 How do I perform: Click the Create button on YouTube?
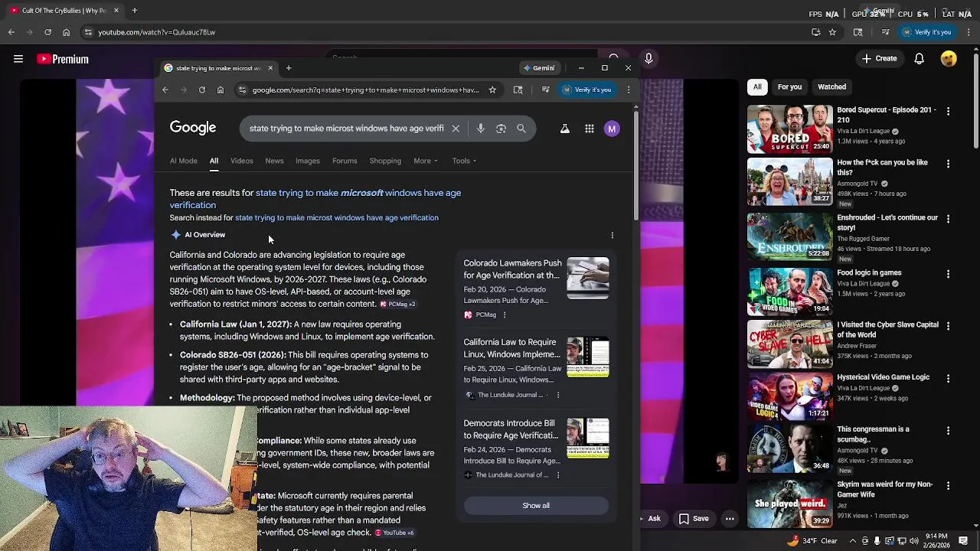(879, 59)
